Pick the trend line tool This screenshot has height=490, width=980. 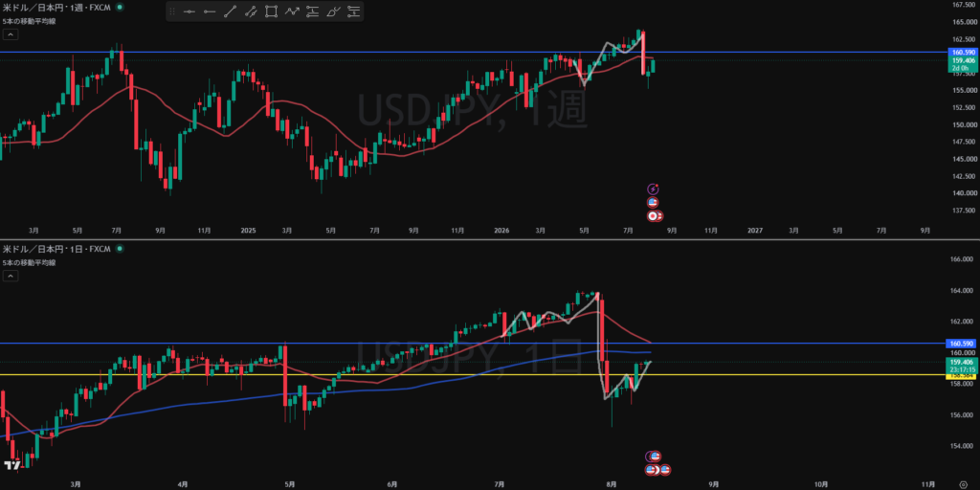click(x=230, y=11)
